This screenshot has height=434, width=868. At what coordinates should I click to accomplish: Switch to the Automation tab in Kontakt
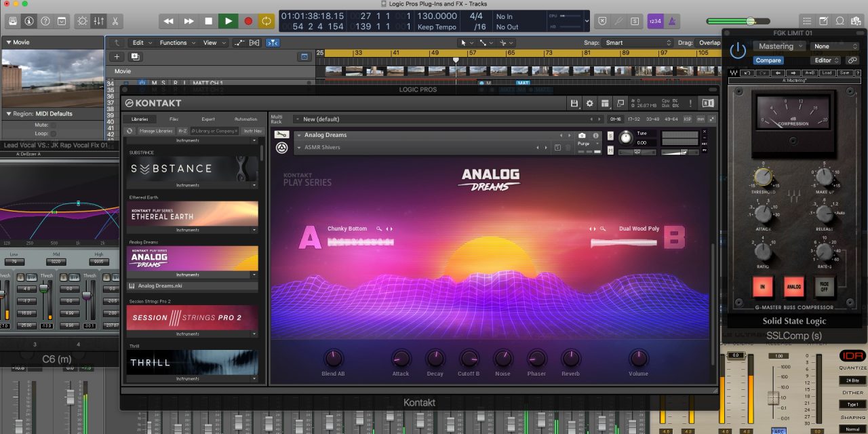coord(245,119)
